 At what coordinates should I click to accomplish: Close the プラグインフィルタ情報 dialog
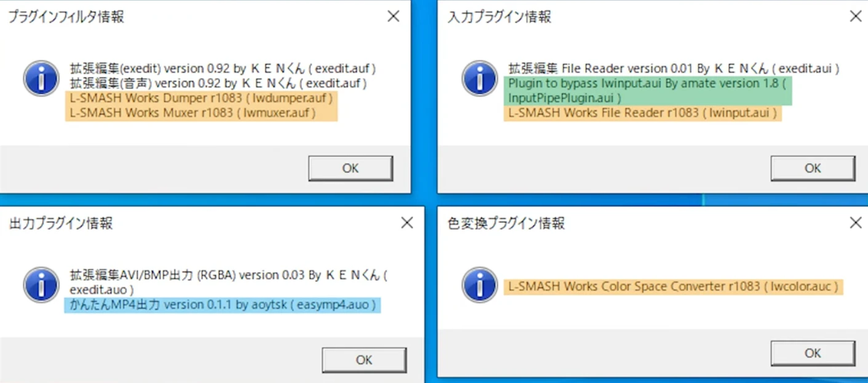coord(393,17)
